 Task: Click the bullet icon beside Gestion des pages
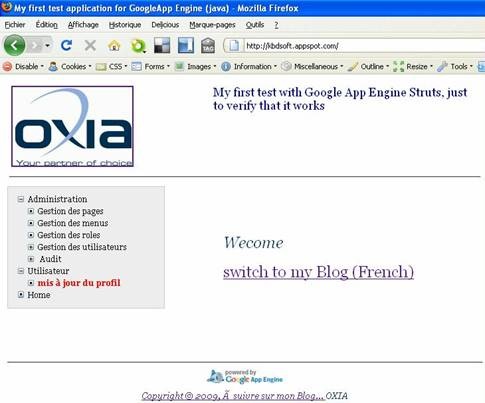tap(31, 211)
